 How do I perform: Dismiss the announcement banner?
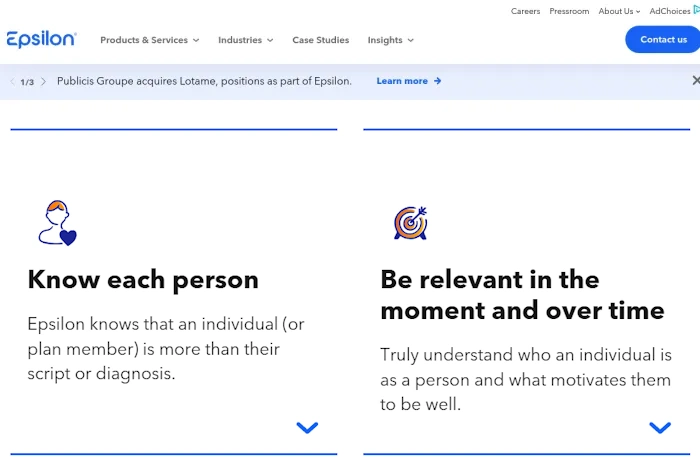[x=696, y=80]
